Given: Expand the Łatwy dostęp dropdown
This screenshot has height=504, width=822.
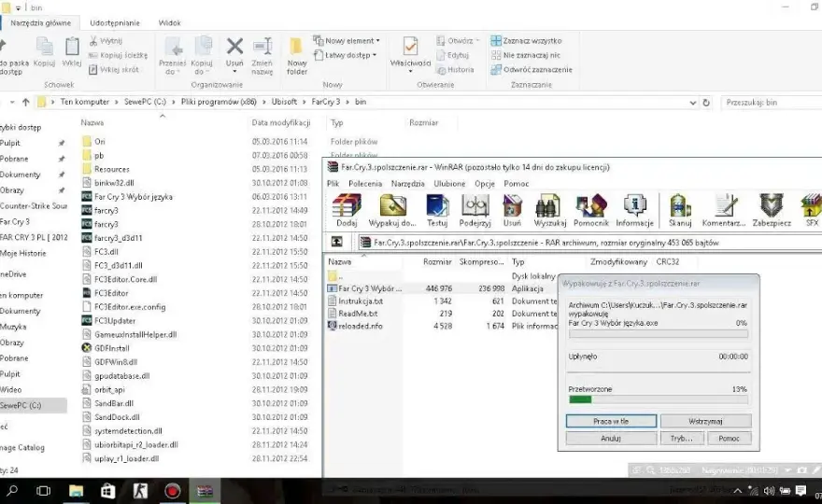Looking at the screenshot, I should (375, 55).
